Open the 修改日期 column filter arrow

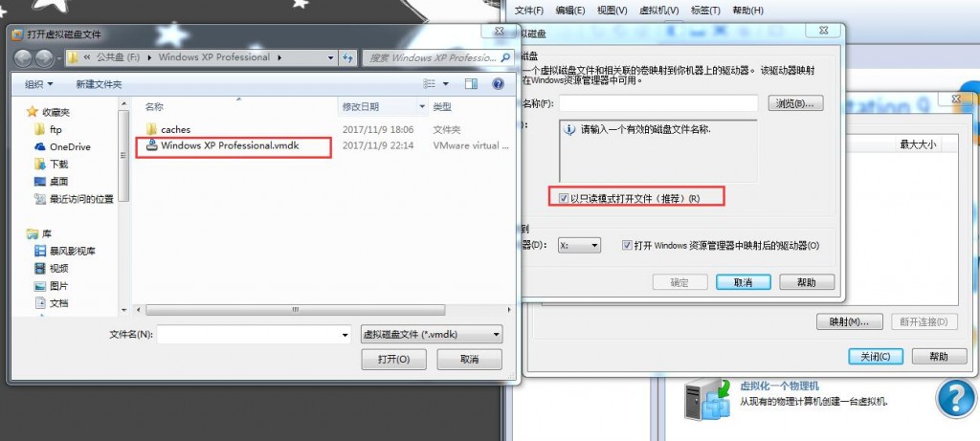coord(423,107)
